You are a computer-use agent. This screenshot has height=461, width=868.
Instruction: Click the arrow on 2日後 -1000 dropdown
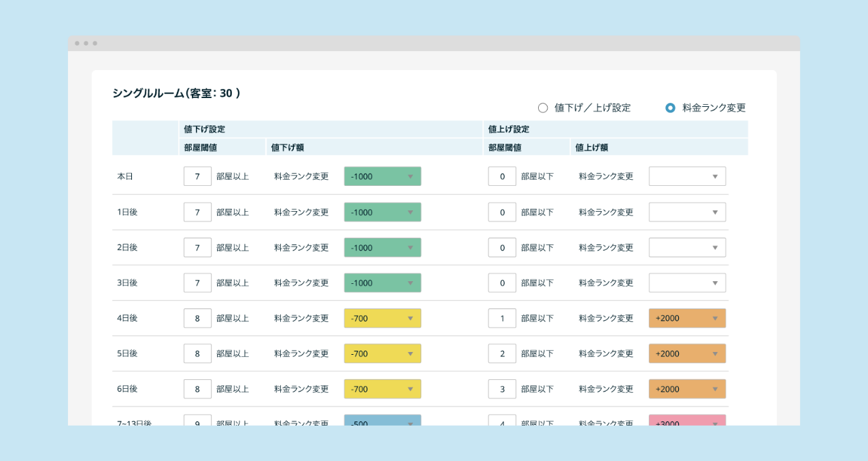pos(410,247)
